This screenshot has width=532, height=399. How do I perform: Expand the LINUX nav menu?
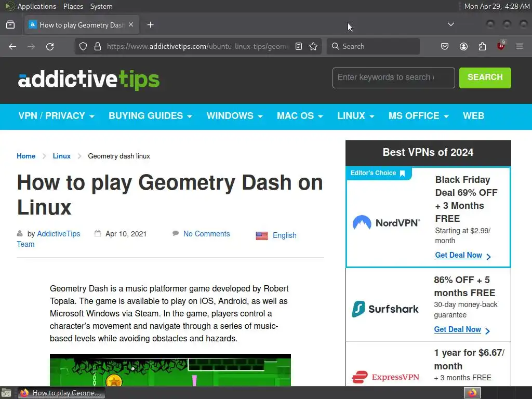pos(356,116)
